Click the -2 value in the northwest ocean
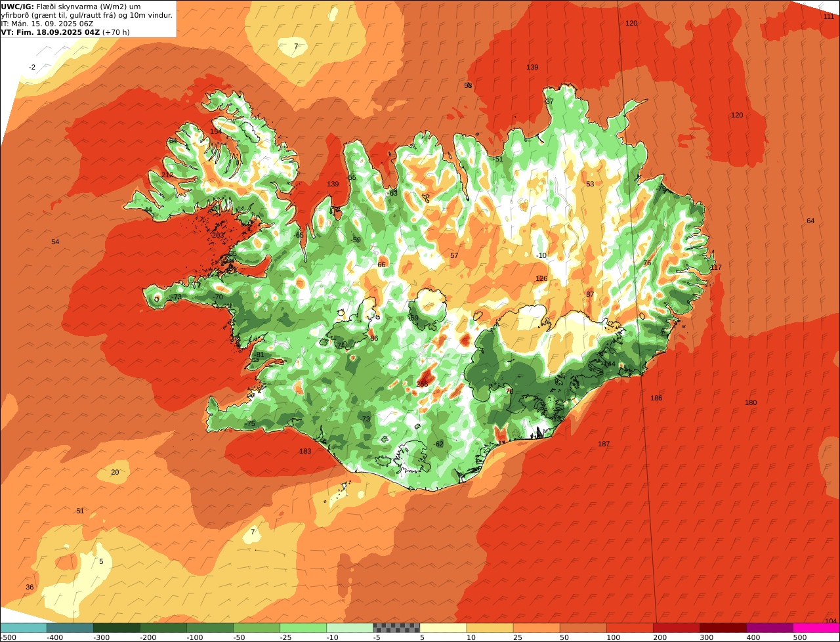The width and height of the screenshot is (840, 642). (x=32, y=68)
